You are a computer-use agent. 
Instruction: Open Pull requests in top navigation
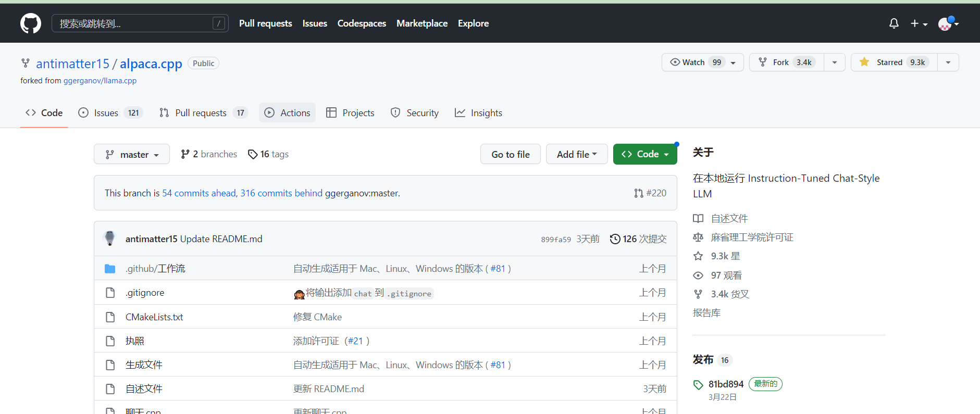pyautogui.click(x=266, y=23)
